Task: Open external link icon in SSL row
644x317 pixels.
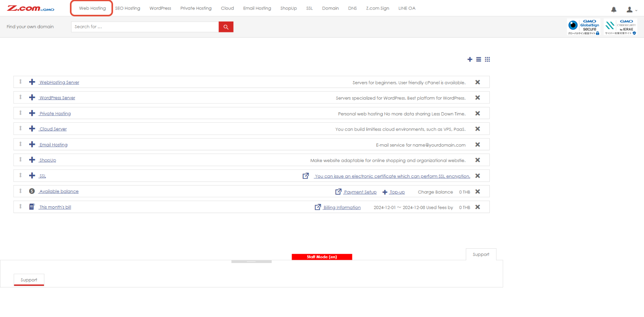Action: [x=306, y=176]
